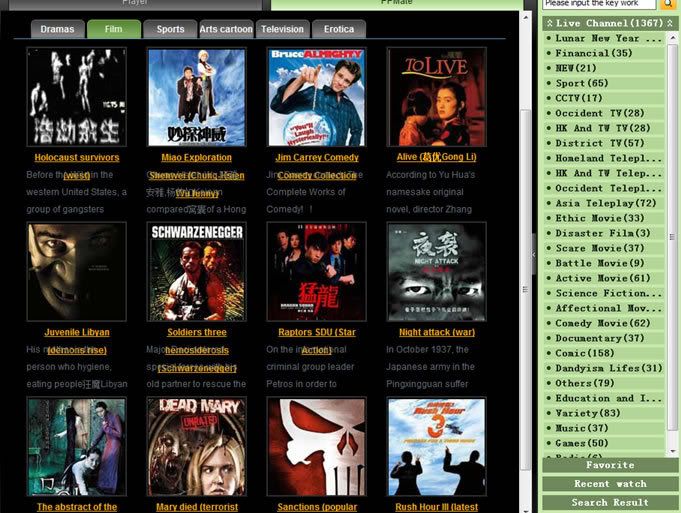
Task: Select Battle Movie(9) category
Action: click(604, 263)
